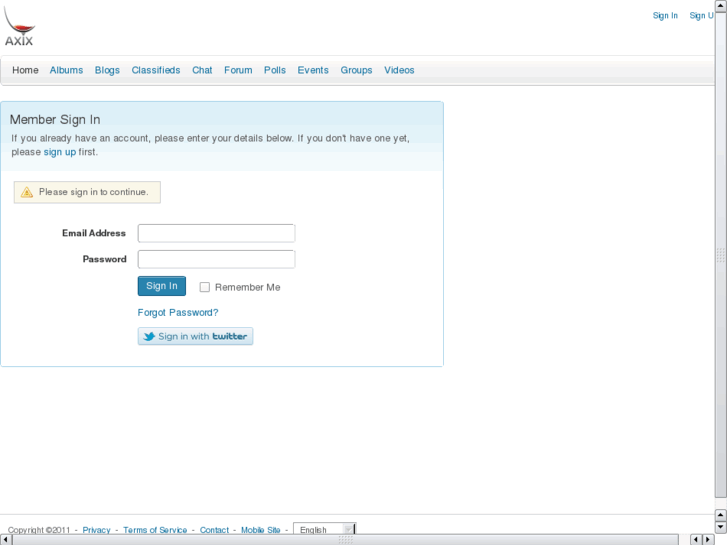
Task: Click the top-right Sign In link
Action: pos(665,16)
